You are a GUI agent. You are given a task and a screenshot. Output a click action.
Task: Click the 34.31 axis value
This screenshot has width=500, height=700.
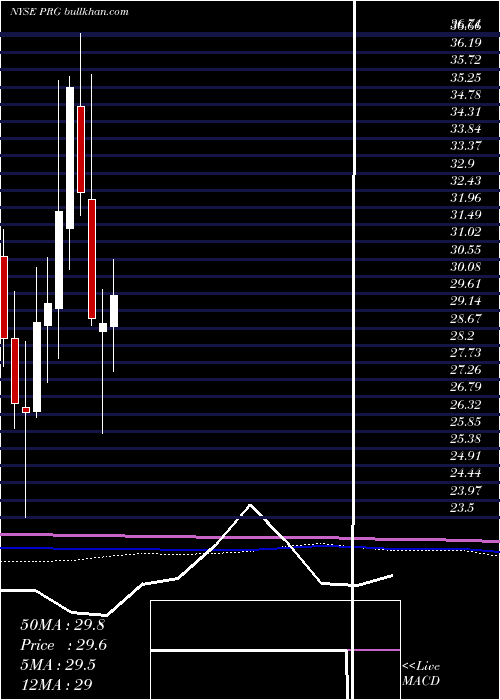click(466, 112)
